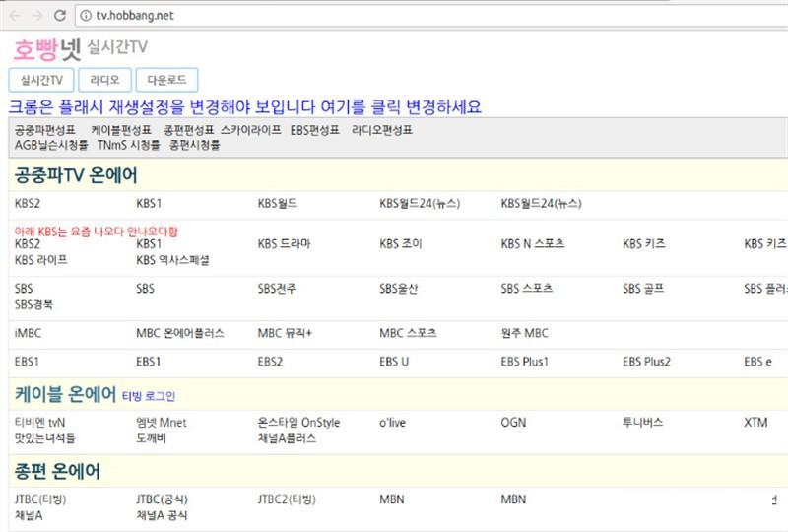Open 라디오편성표 link
788x532 pixels.
382,130
